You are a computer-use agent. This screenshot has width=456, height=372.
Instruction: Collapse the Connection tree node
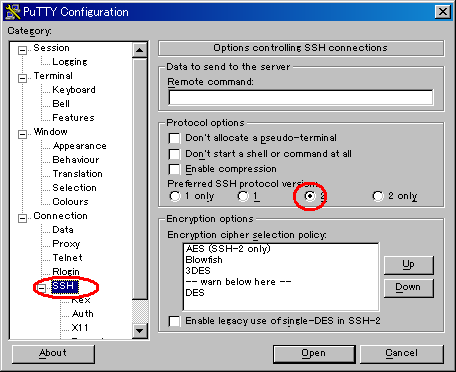[22, 218]
